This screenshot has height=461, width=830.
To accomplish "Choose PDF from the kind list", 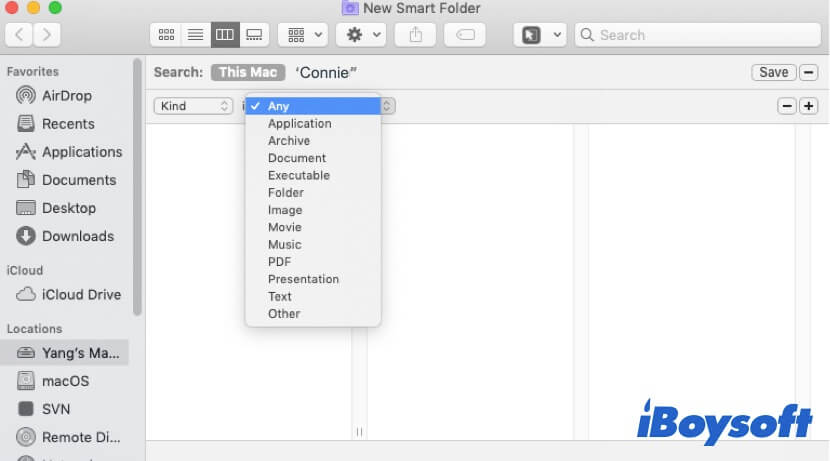I will pos(279,262).
